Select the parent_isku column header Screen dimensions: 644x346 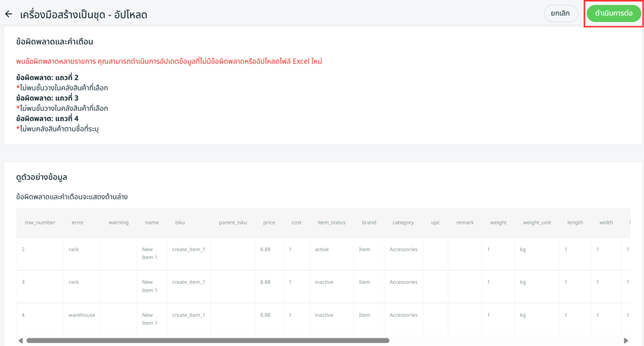[233, 223]
